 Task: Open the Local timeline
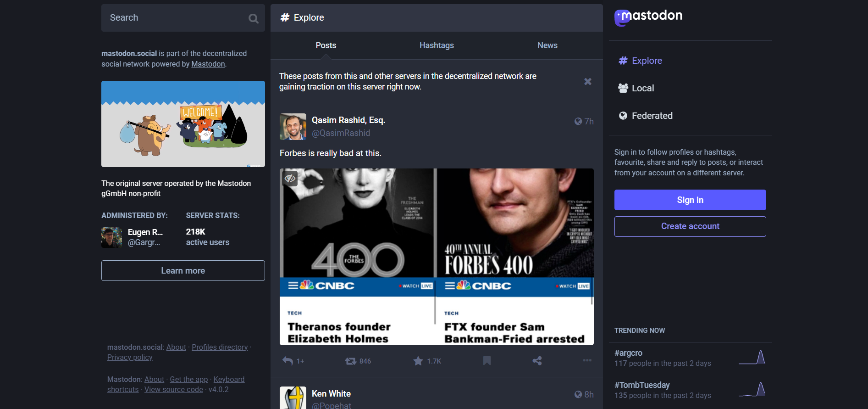[x=636, y=88]
